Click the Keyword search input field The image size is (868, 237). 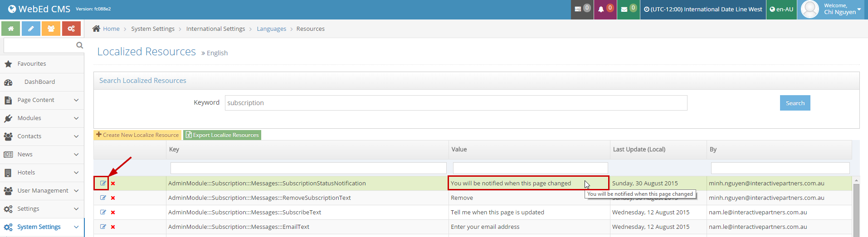point(456,103)
